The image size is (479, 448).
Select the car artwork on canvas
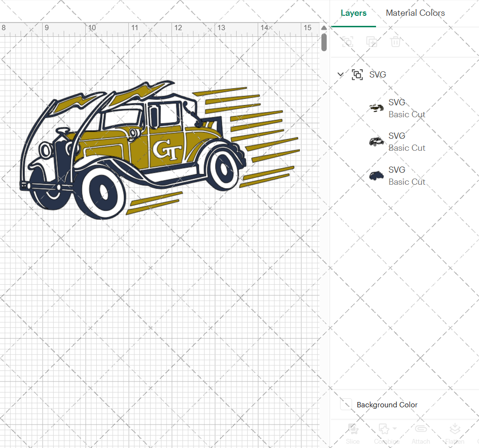click(160, 150)
